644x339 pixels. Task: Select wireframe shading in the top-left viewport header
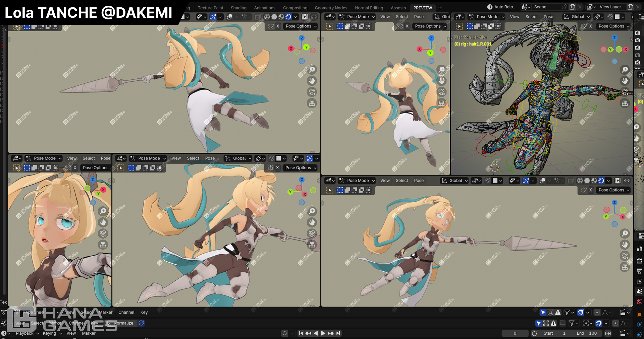click(x=267, y=17)
